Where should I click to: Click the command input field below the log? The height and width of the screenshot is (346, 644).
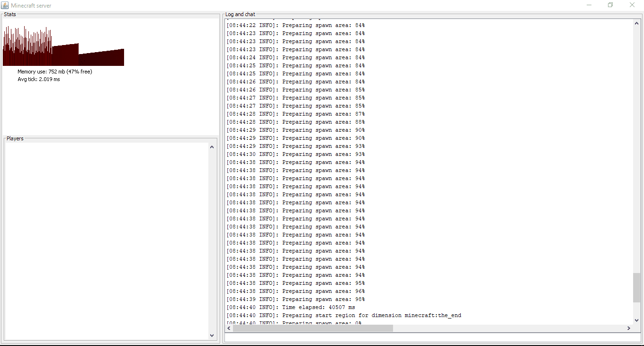pyautogui.click(x=432, y=337)
